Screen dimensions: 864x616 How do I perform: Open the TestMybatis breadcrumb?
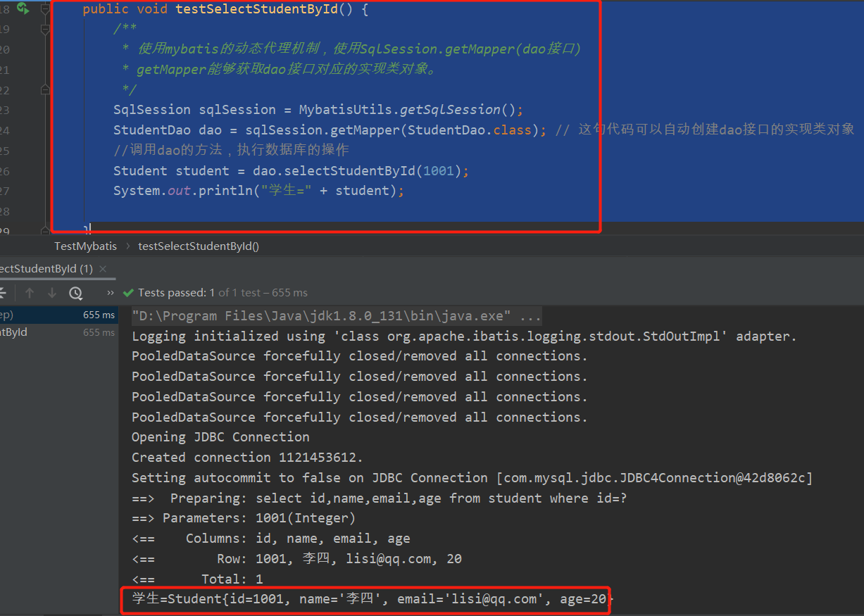tap(85, 246)
